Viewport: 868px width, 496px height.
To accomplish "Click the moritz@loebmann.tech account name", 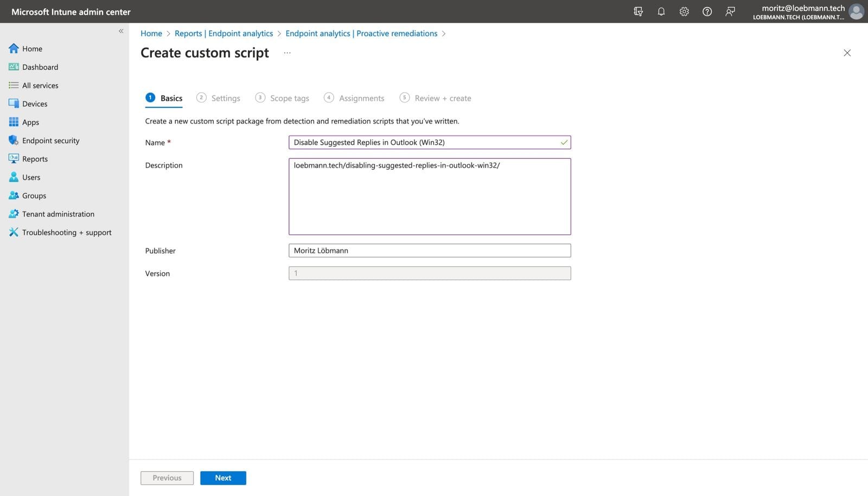I will pos(803,8).
